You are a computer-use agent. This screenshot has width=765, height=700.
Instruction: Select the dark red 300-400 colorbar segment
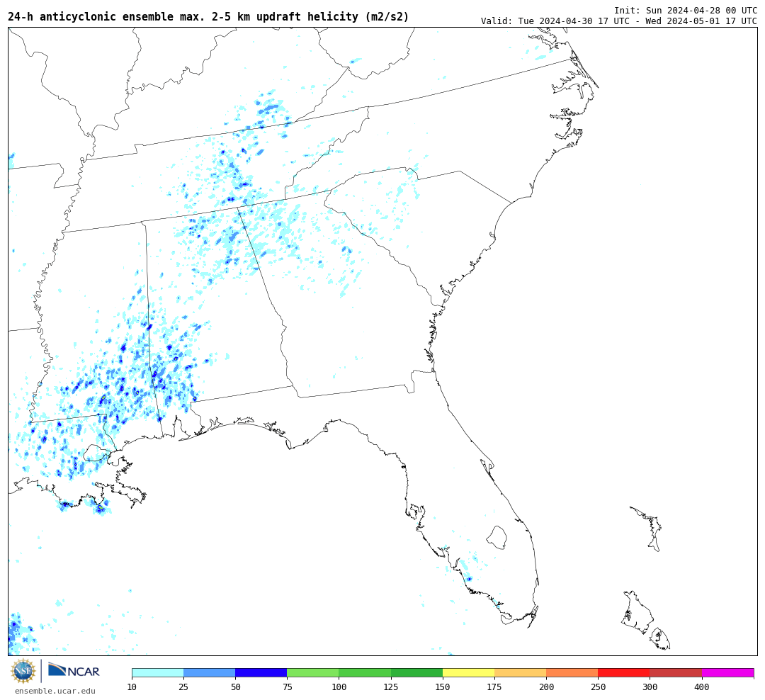pyautogui.click(x=676, y=672)
